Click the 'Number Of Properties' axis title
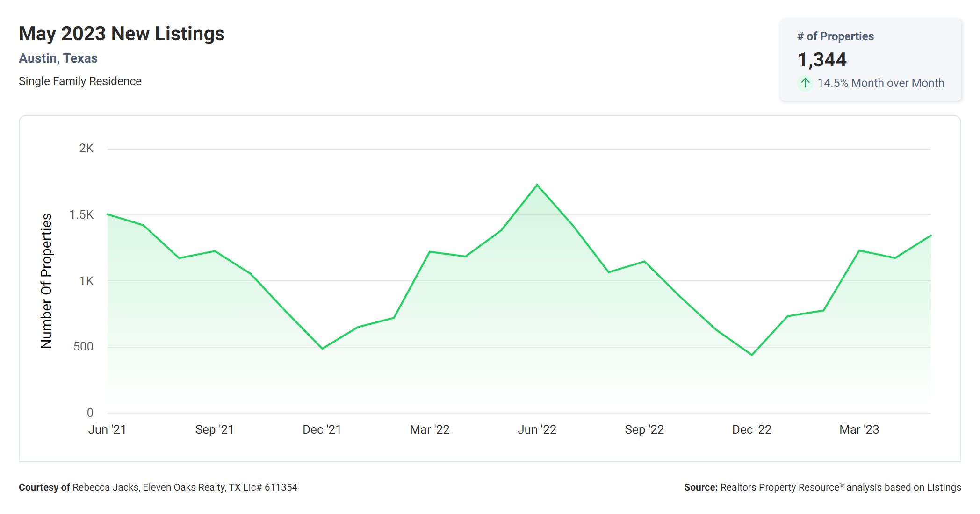This screenshot has height=514, width=980. point(46,281)
